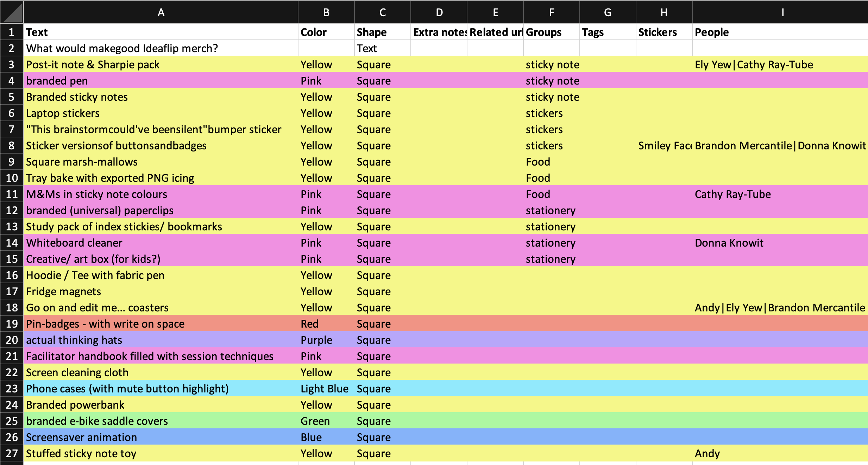Select 'Branded powerbank' cell
Image resolution: width=868 pixels, height=465 pixels.
pos(161,405)
